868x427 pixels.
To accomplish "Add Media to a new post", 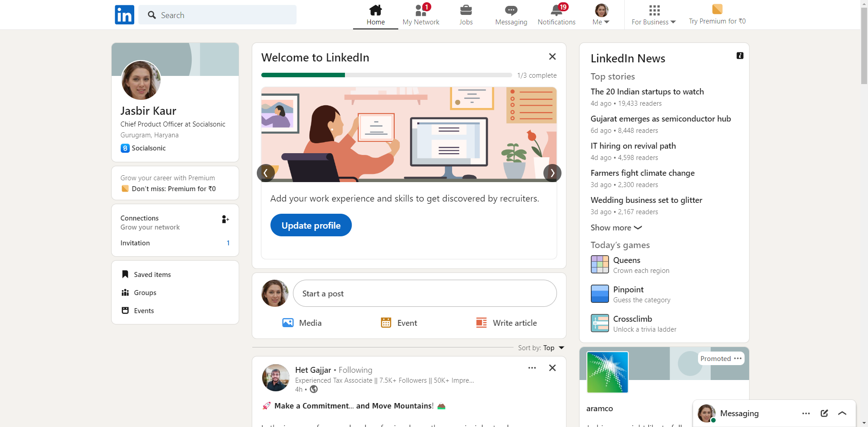I will (x=302, y=323).
